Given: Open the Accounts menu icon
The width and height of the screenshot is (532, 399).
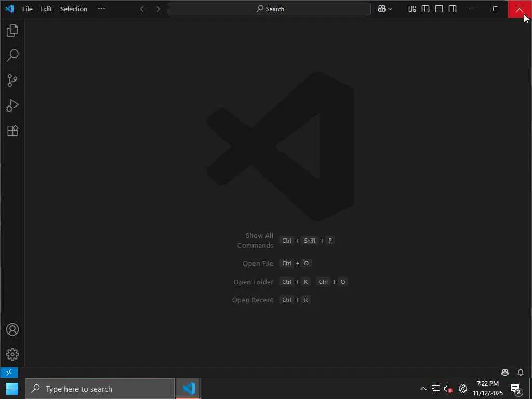Looking at the screenshot, I should (x=12, y=329).
